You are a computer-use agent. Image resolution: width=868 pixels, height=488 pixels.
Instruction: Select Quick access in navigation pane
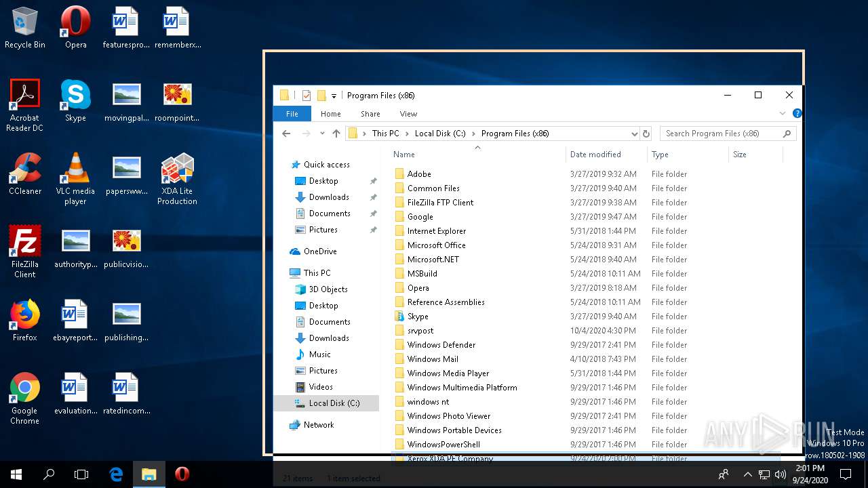pos(327,165)
